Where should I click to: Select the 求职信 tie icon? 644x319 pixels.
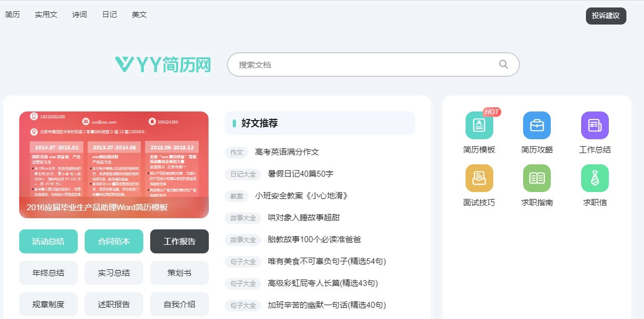tap(594, 178)
